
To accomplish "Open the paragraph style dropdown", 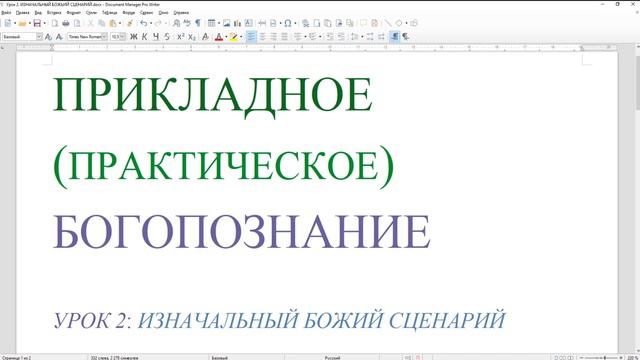I will click(39, 37).
